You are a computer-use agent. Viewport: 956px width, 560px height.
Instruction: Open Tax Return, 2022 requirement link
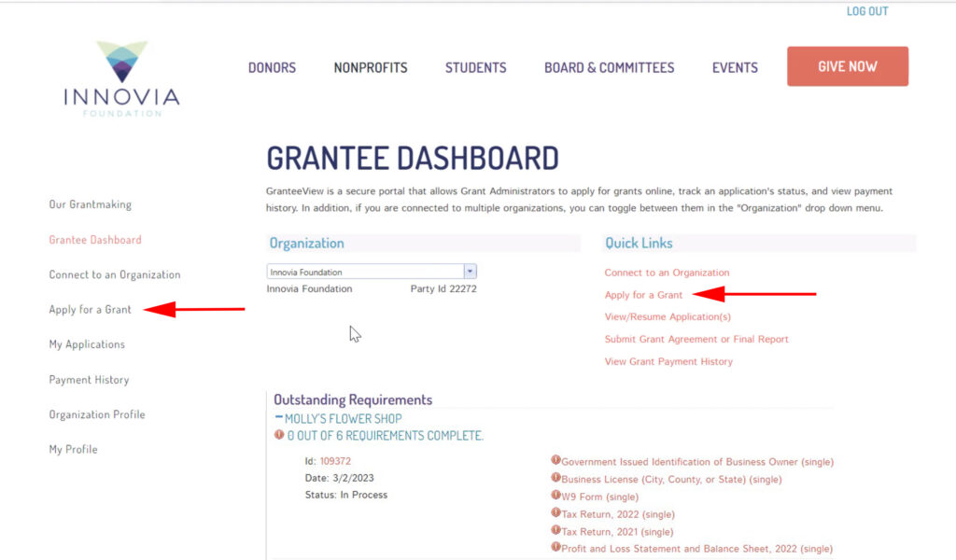point(618,514)
